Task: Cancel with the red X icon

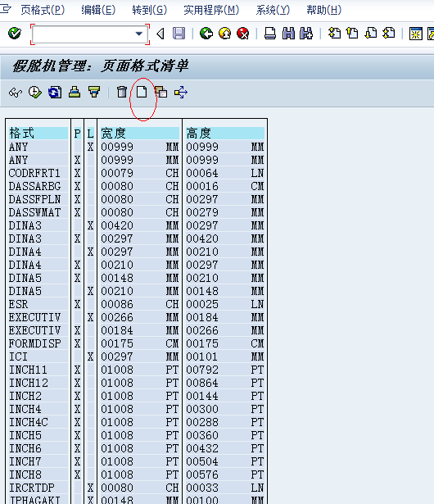Action: click(x=243, y=34)
